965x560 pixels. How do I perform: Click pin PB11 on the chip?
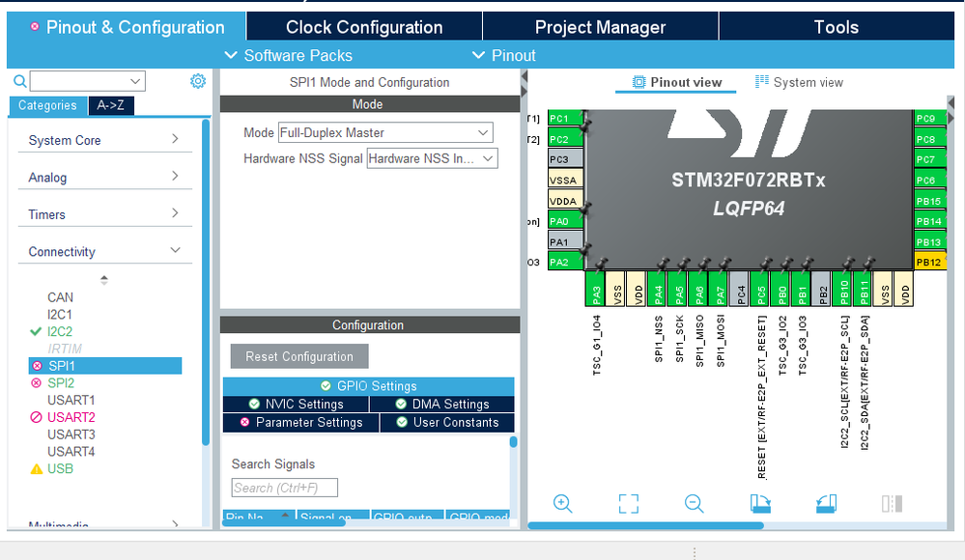click(865, 289)
